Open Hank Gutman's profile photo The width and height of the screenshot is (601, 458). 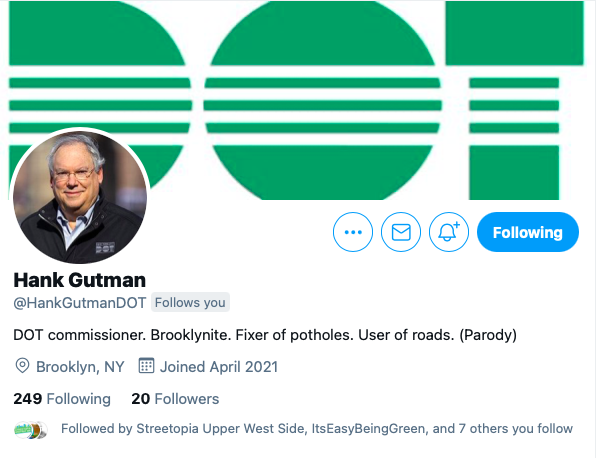79,198
